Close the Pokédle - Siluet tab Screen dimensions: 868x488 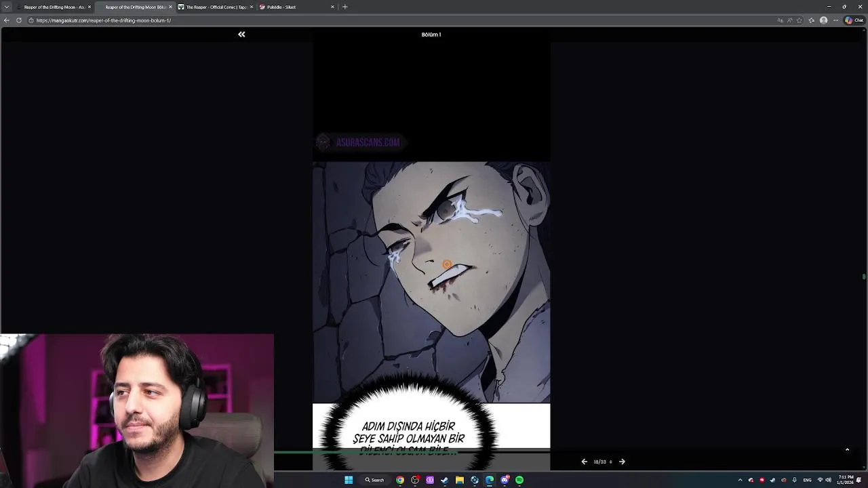332,7
